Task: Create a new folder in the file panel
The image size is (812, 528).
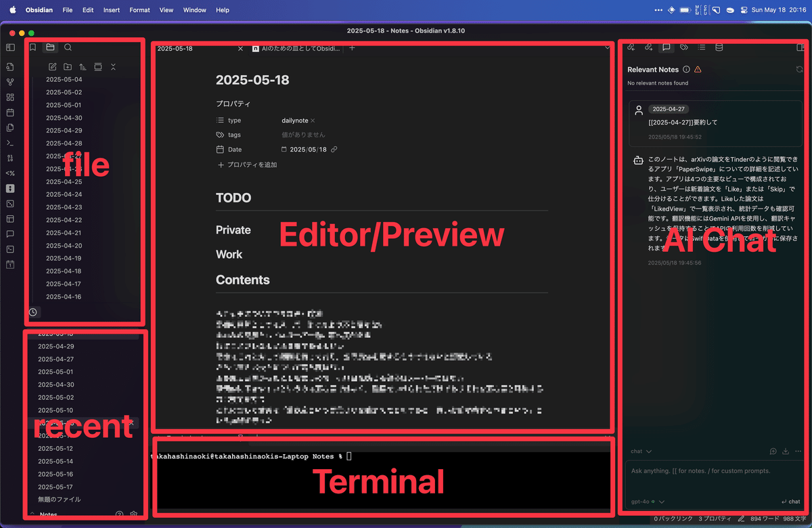Action: [x=68, y=66]
